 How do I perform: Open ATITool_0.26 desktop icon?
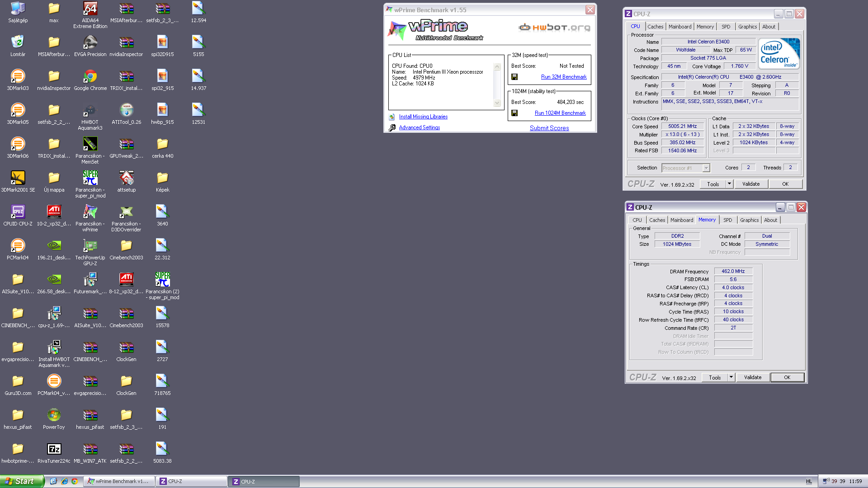126,110
